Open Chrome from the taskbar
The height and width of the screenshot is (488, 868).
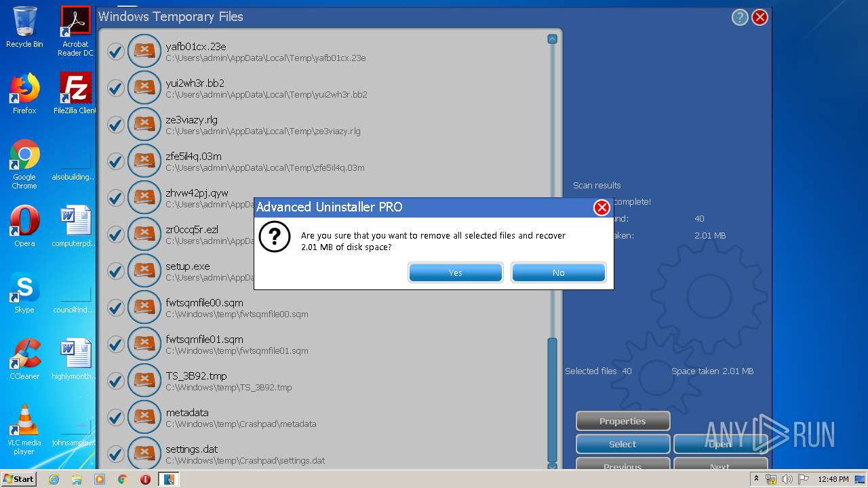tap(122, 479)
